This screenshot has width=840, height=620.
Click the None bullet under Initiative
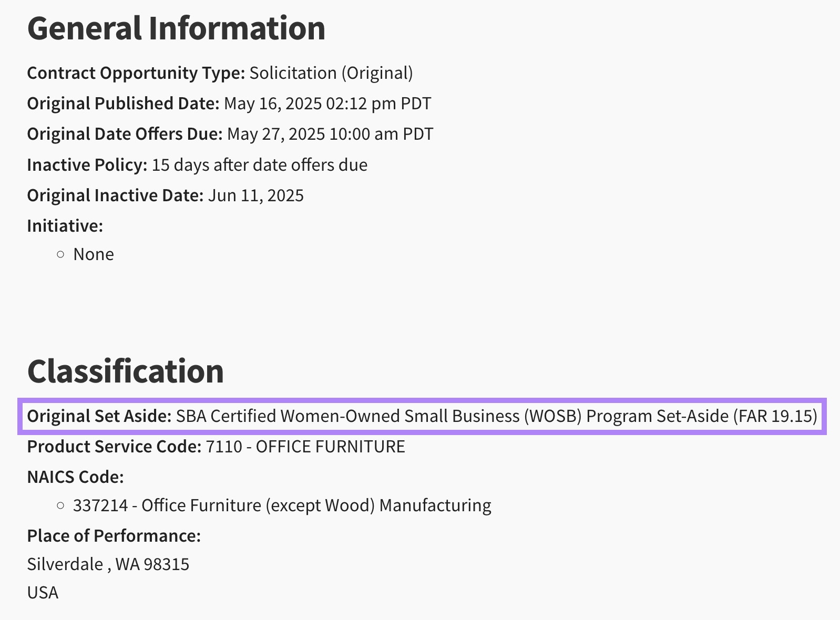pyautogui.click(x=94, y=254)
